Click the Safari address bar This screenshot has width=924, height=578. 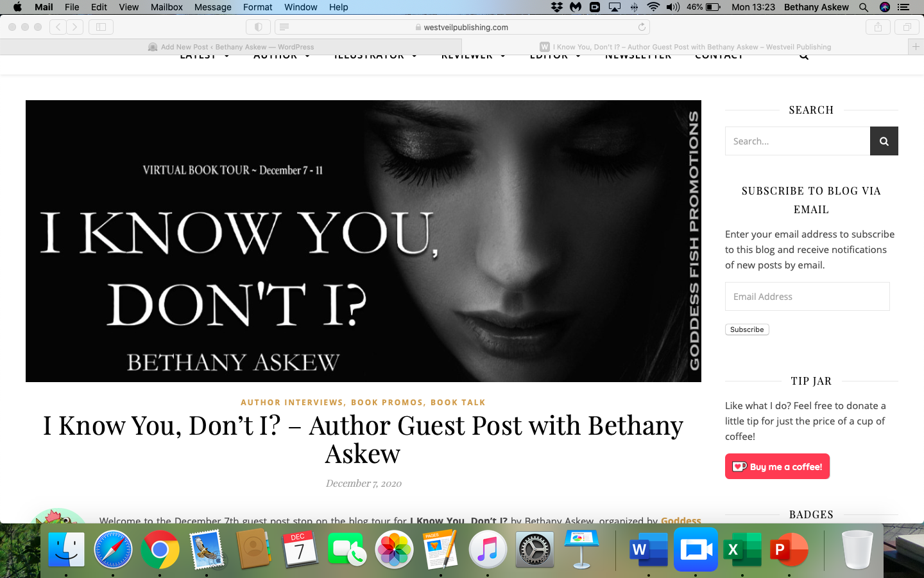pyautogui.click(x=462, y=27)
